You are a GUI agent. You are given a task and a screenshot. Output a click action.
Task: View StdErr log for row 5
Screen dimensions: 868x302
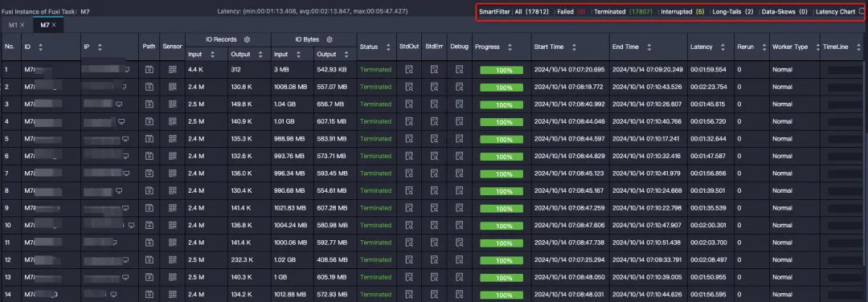[x=434, y=139]
